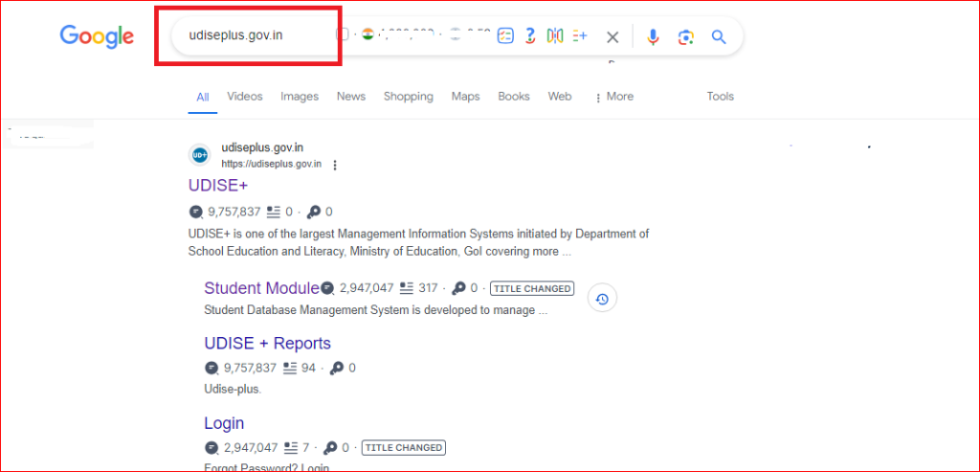980x472 pixels.
Task: Click the India flag icon in search bar
Action: pyautogui.click(x=367, y=35)
